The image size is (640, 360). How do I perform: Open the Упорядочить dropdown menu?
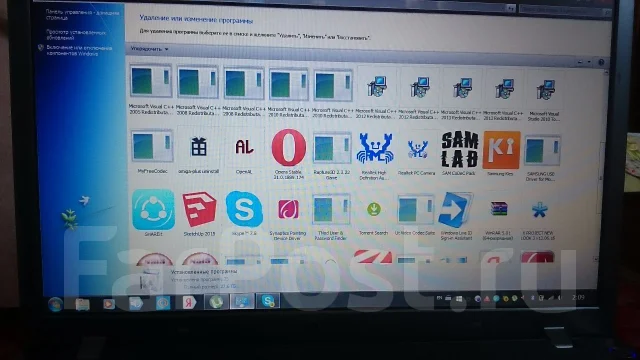[149, 49]
